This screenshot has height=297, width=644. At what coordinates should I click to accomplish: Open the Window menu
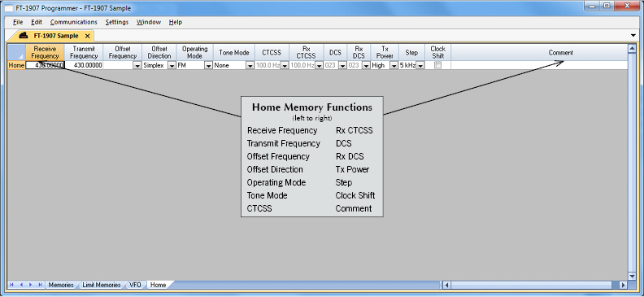pyautogui.click(x=149, y=22)
